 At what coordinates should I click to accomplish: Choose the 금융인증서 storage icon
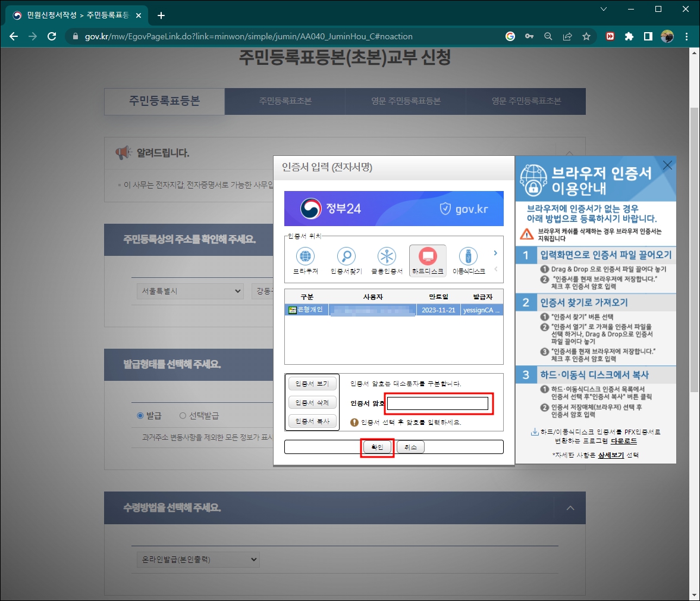click(x=387, y=258)
